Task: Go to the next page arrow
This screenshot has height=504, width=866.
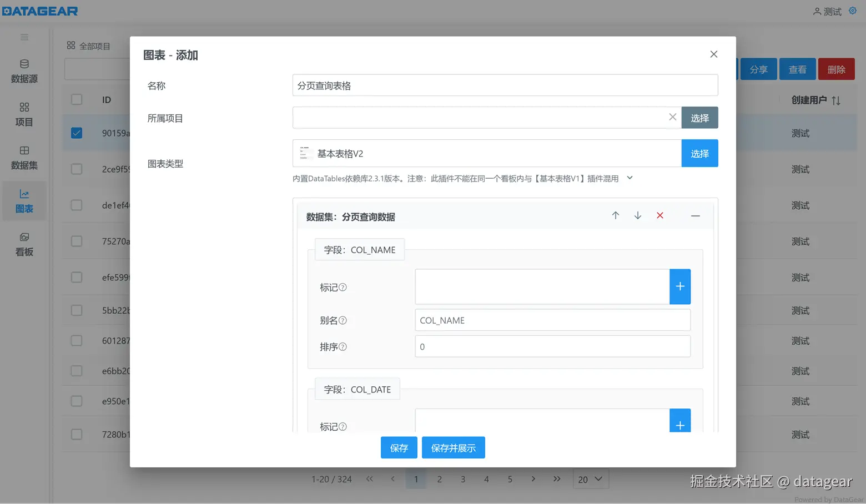Action: pos(533,478)
